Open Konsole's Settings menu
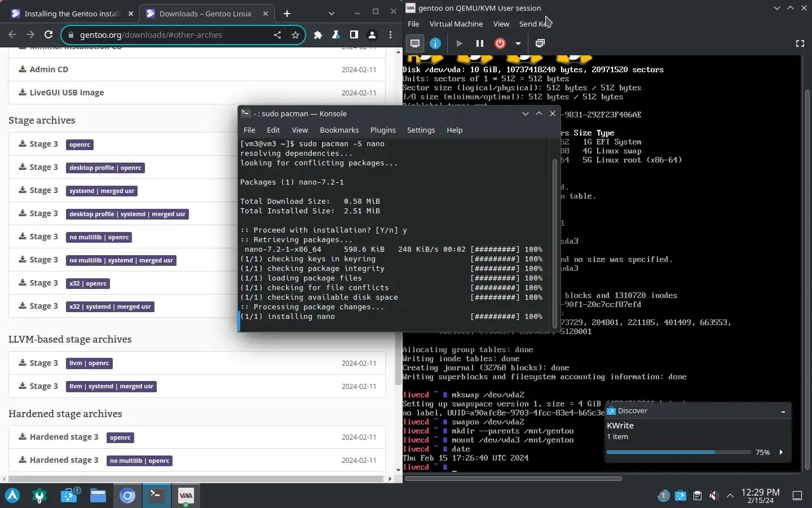This screenshot has width=812, height=508. tap(421, 130)
